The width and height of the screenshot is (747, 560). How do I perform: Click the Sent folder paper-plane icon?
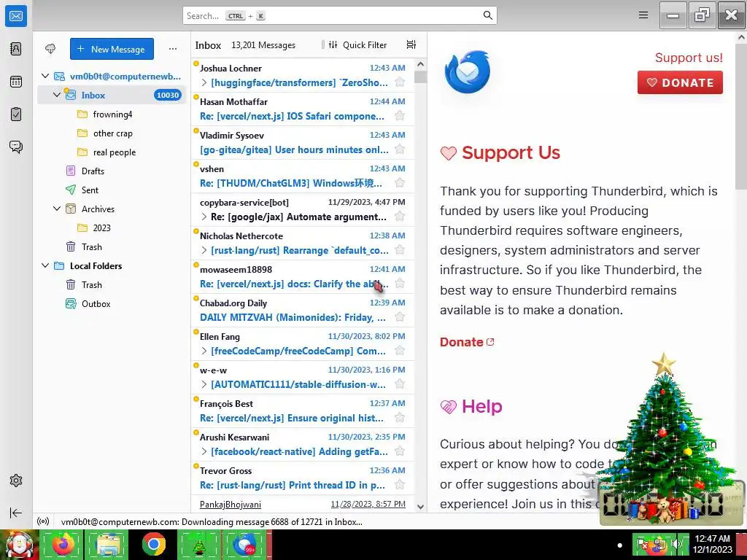coord(71,190)
